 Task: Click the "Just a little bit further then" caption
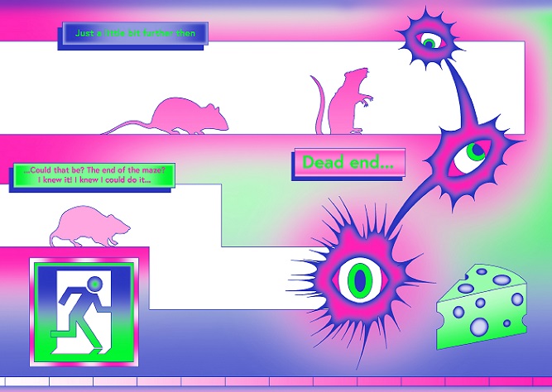[x=133, y=36]
